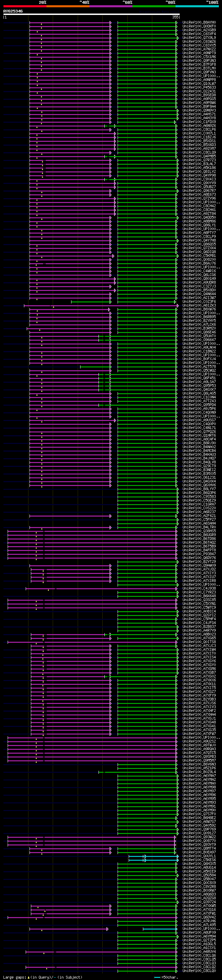Click the UniRef100_A9USG7 label
The width and height of the screenshot is (222, 980).
pos(199,420)
